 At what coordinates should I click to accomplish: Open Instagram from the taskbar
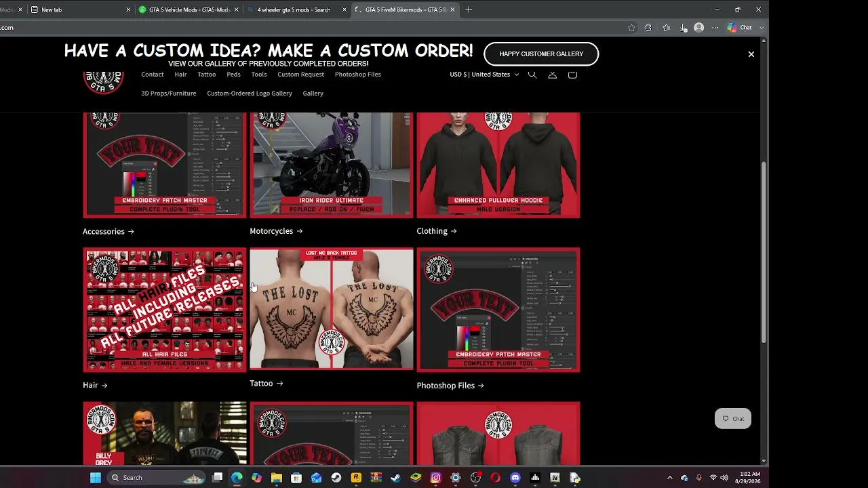435,478
